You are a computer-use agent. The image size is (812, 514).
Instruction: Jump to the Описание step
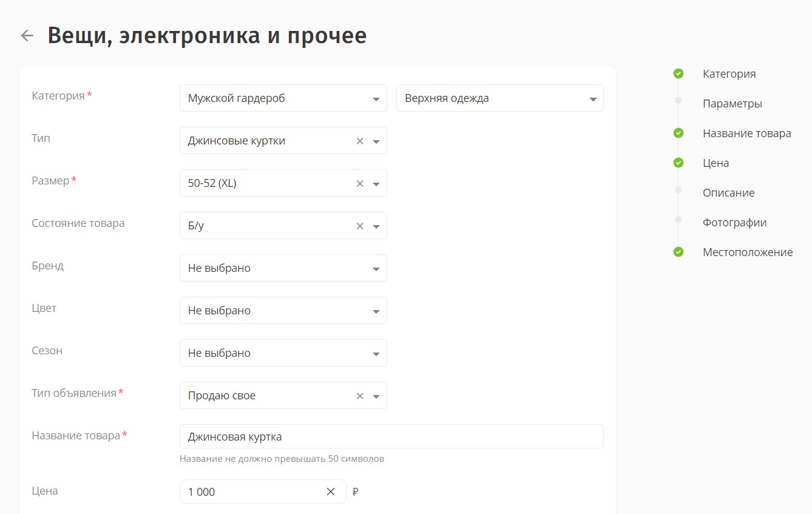[728, 193]
